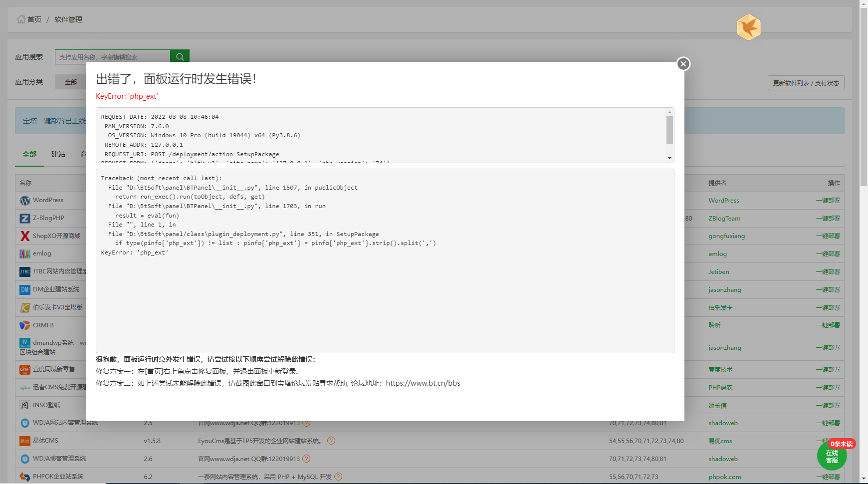Click page scrollbar up arrow
Screen dimensions: 868x484
point(864,4)
